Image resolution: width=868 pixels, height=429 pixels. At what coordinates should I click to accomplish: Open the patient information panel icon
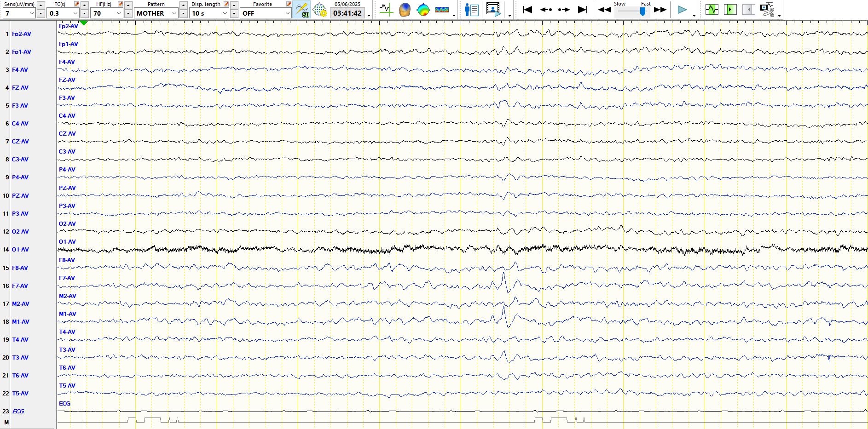tap(471, 9)
